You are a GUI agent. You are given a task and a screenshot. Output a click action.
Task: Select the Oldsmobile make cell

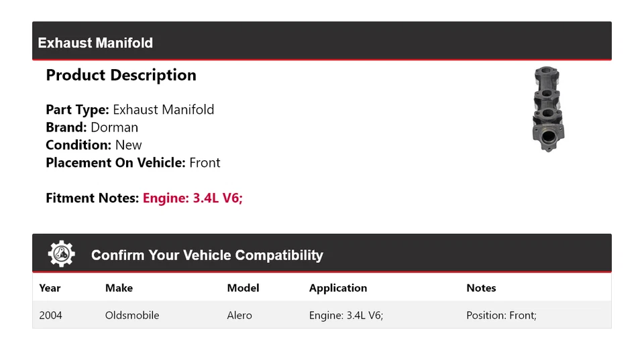(x=132, y=314)
